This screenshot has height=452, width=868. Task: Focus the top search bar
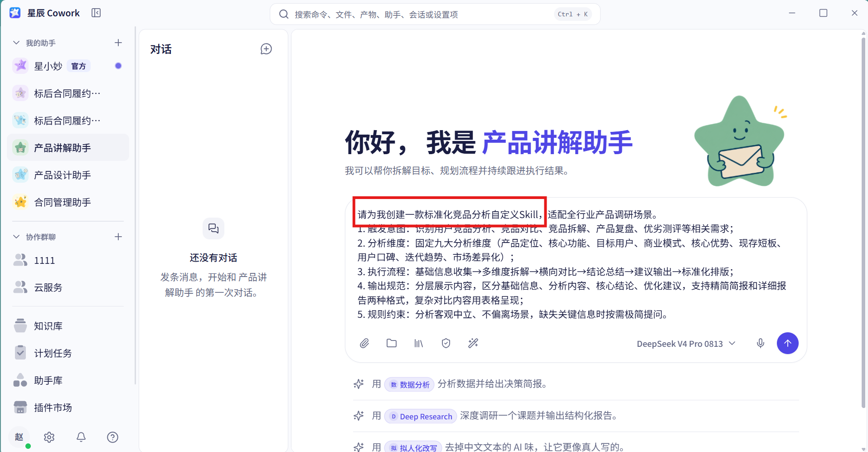(435, 14)
